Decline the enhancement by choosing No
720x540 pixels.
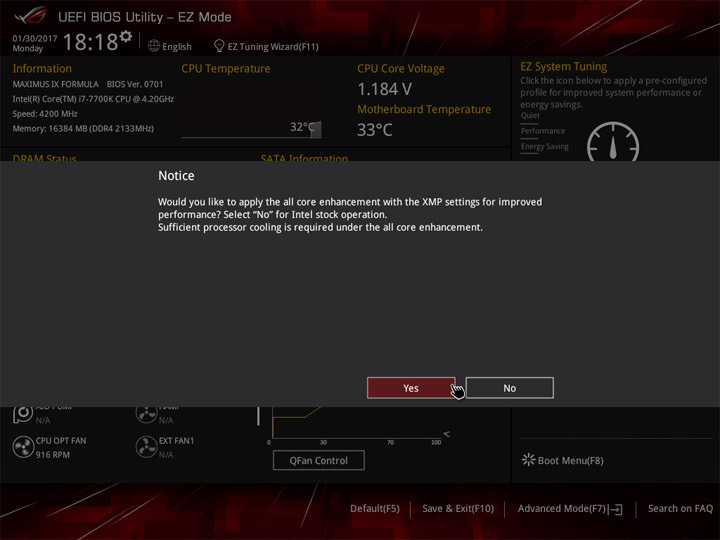(509, 388)
